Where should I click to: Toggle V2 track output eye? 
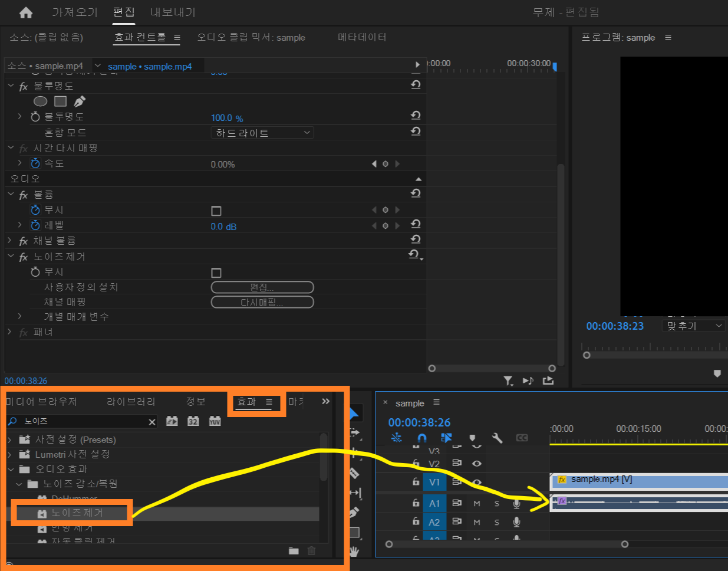(477, 464)
